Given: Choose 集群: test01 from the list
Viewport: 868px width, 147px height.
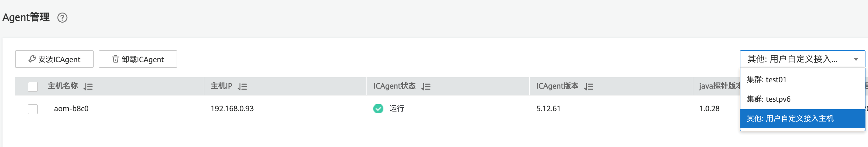Looking at the screenshot, I should (766, 79).
